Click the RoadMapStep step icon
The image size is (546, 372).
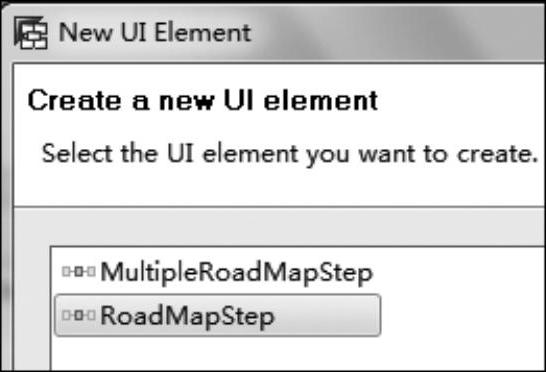tap(79, 315)
